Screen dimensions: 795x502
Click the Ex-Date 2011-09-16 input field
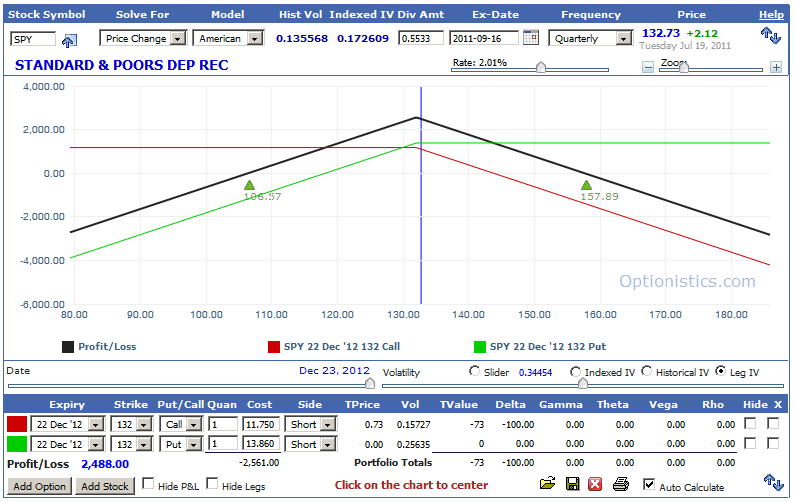click(484, 39)
